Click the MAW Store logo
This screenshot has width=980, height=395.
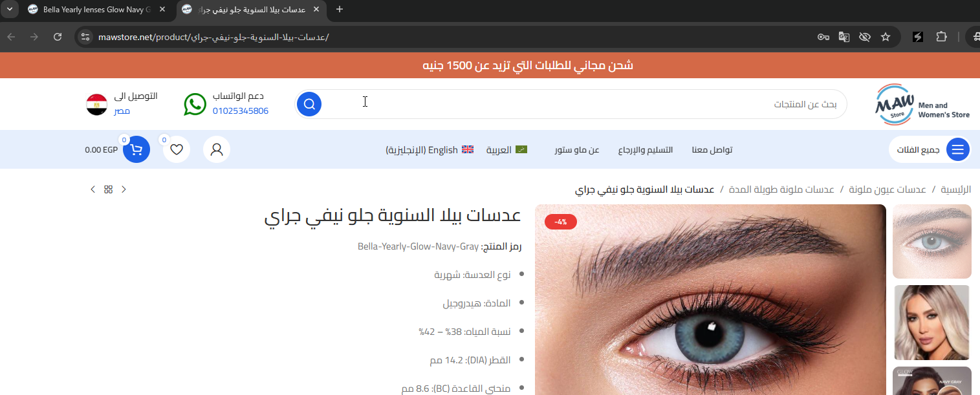tap(922, 104)
